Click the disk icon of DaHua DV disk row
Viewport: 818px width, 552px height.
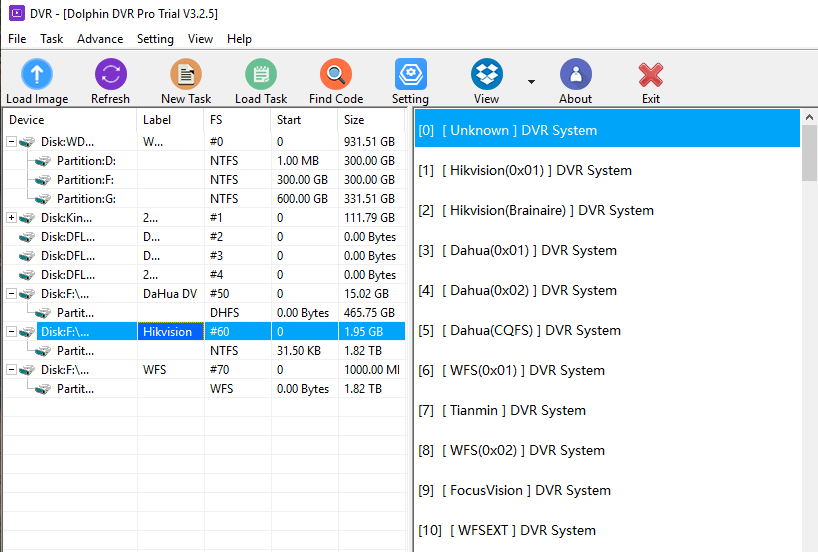tap(27, 294)
